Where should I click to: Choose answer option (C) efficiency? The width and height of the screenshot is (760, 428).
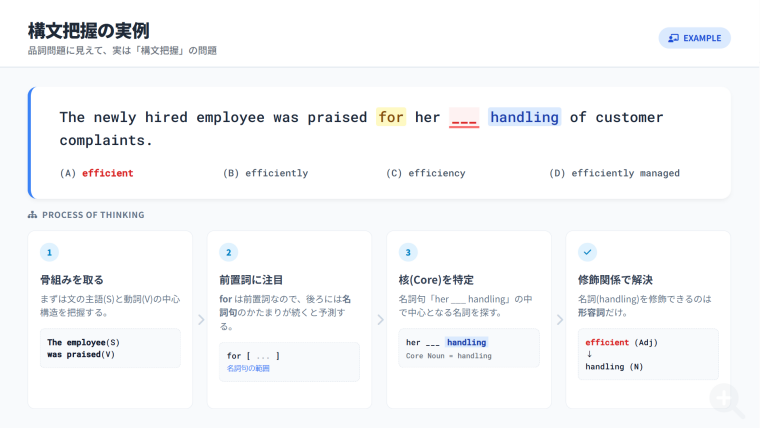coord(425,173)
